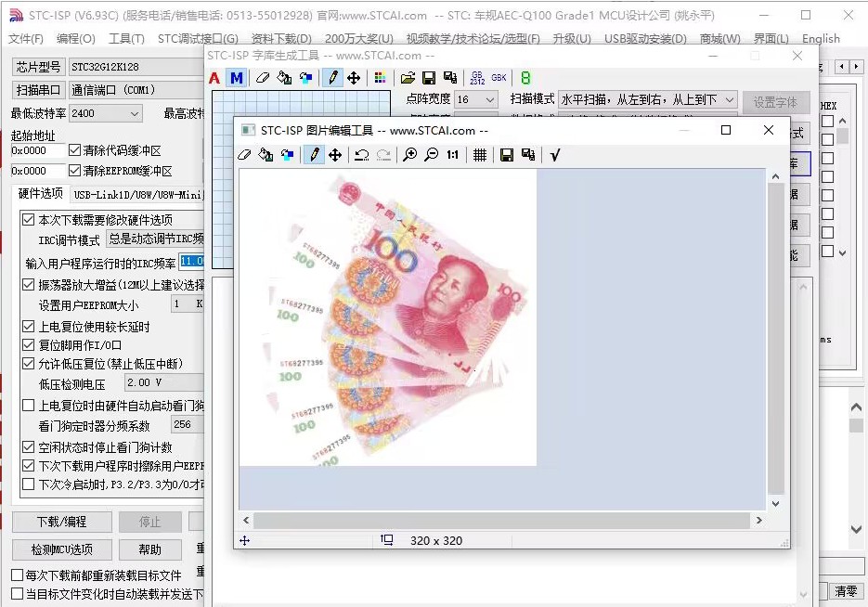The image size is (868, 607).
Task: Zoom in on the picture
Action: 409,155
